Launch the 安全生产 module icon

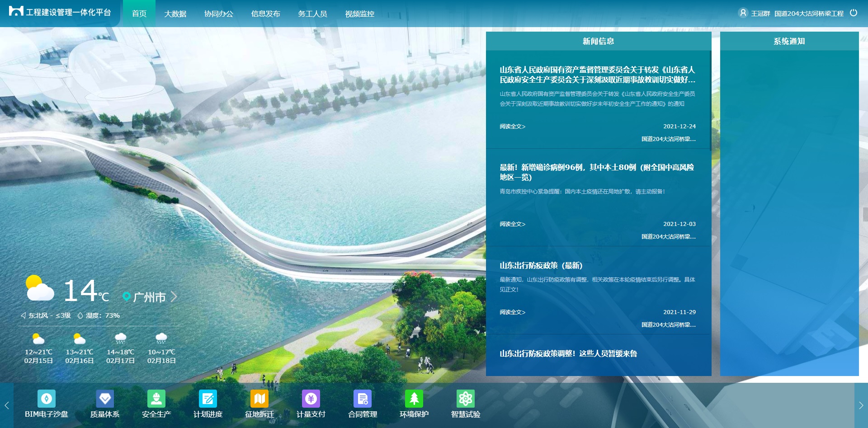[x=156, y=399]
